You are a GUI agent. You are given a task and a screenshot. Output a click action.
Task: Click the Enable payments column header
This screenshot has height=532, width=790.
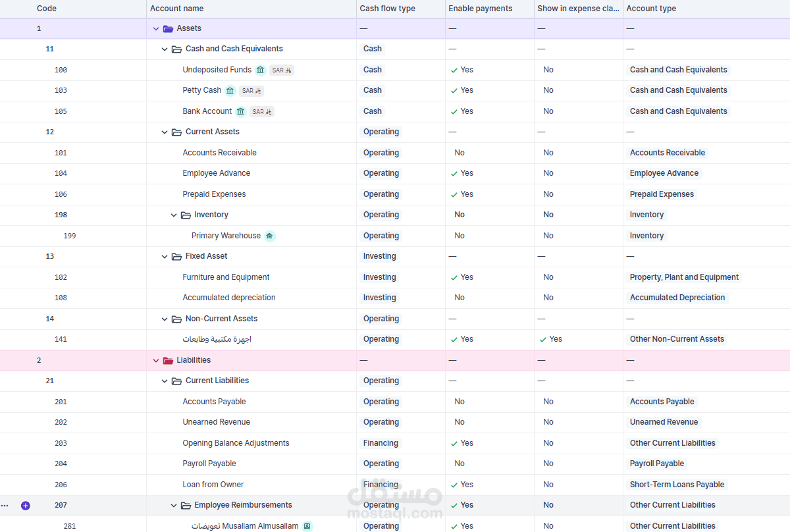pos(480,9)
